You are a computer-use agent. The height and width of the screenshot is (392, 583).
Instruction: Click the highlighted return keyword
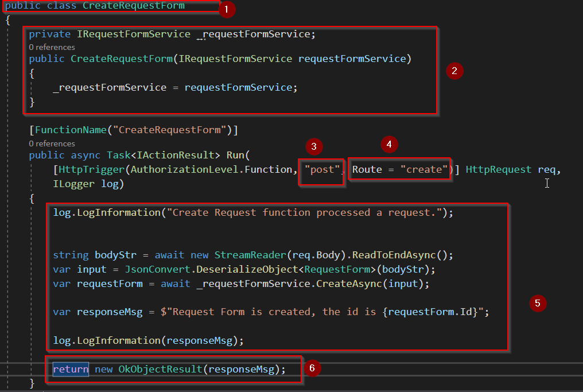pyautogui.click(x=71, y=369)
